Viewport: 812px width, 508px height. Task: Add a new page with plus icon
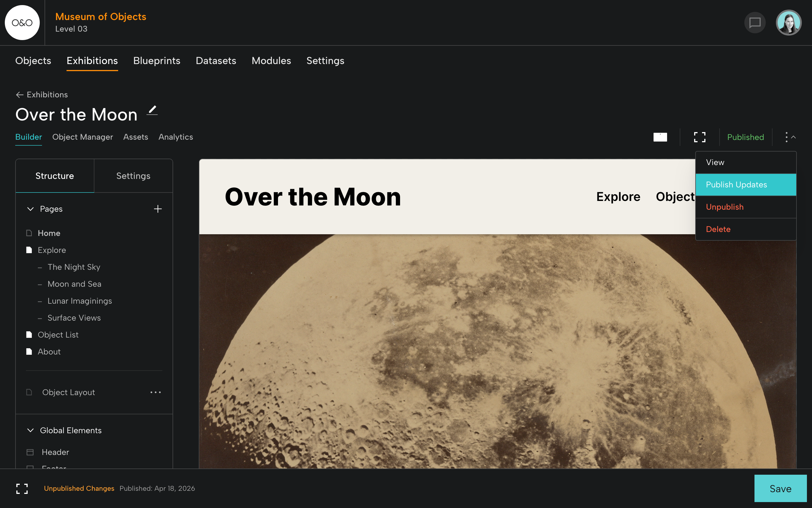tap(158, 209)
